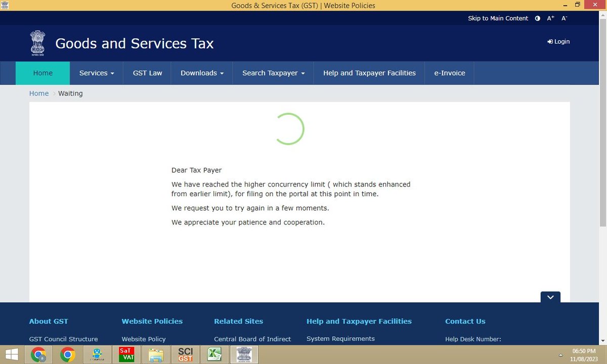Open the GST Law menu item
The width and height of the screenshot is (607, 364).
(147, 73)
